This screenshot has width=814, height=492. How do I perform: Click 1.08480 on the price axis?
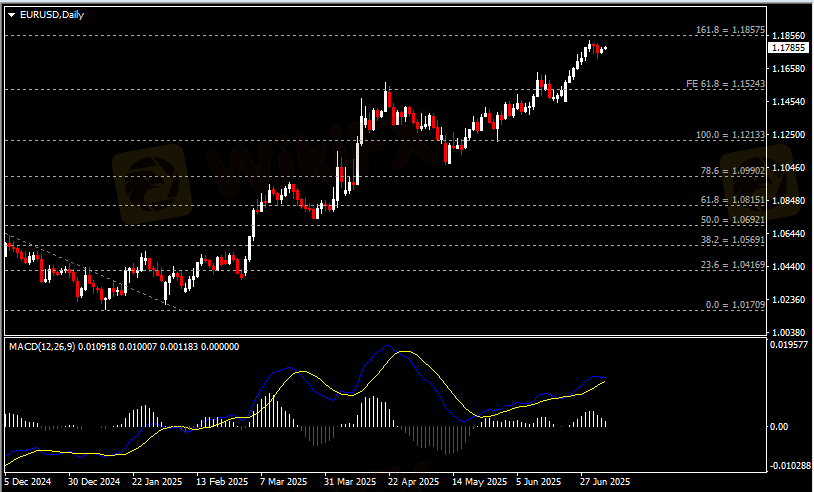[x=789, y=200]
